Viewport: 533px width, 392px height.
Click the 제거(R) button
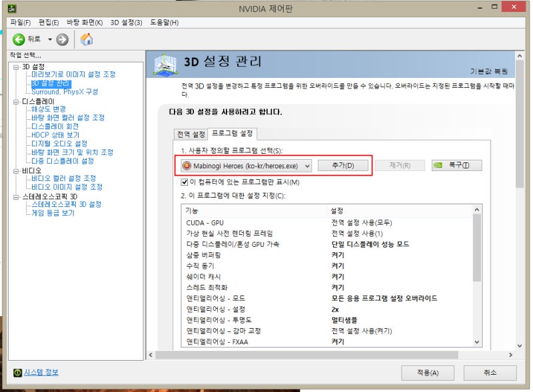(400, 166)
